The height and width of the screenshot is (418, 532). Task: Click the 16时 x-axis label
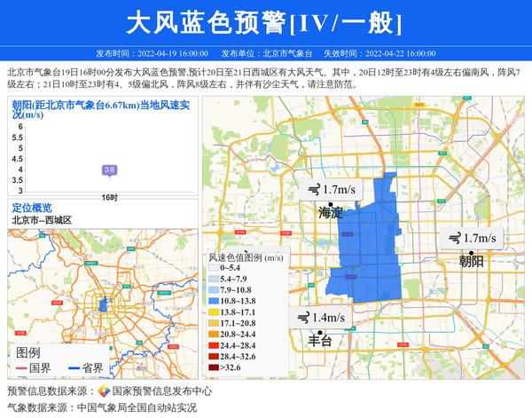pos(110,197)
